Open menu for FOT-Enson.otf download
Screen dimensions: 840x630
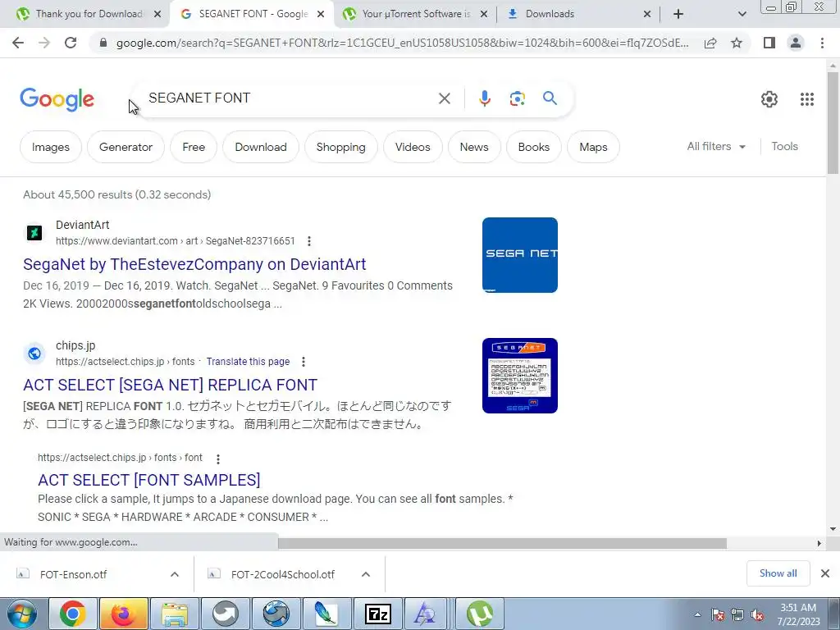click(175, 574)
